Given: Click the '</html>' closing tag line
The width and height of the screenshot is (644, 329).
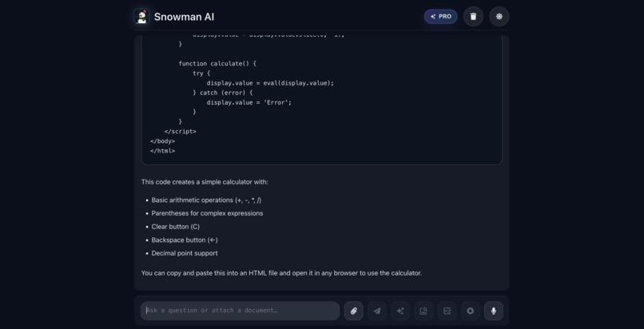Looking at the screenshot, I should click(x=163, y=151).
